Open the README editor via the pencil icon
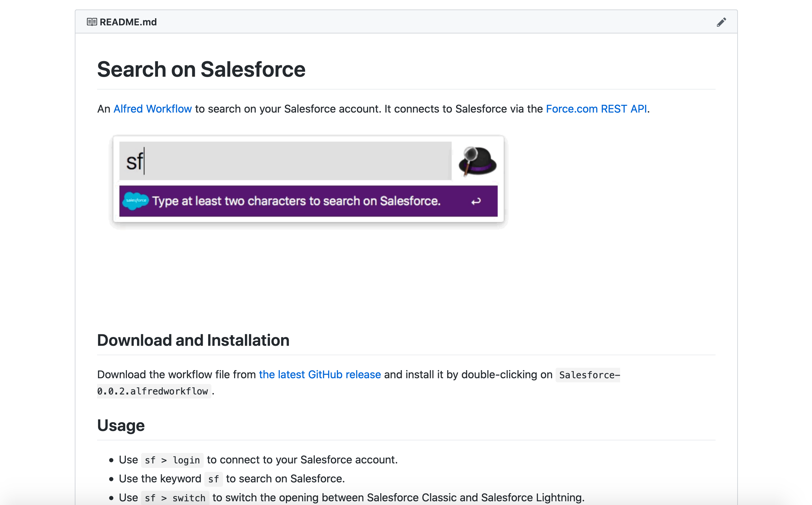The height and width of the screenshot is (505, 812). 721,22
